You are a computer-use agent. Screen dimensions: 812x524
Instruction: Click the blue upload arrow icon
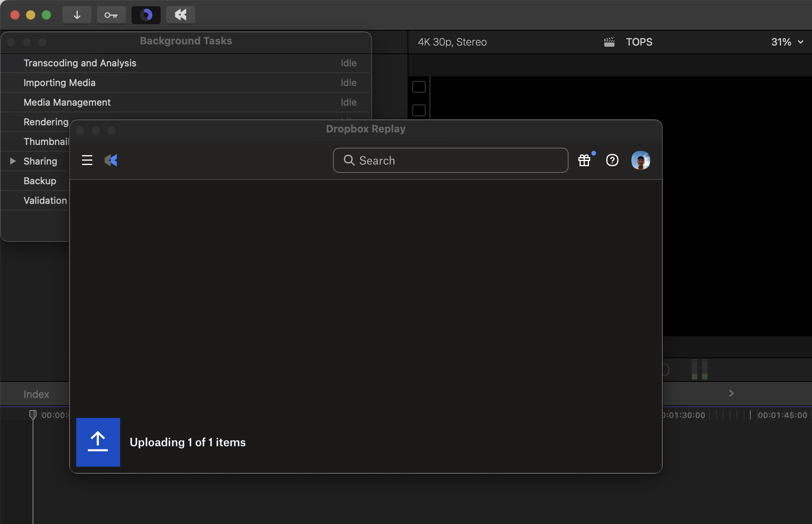click(x=98, y=442)
